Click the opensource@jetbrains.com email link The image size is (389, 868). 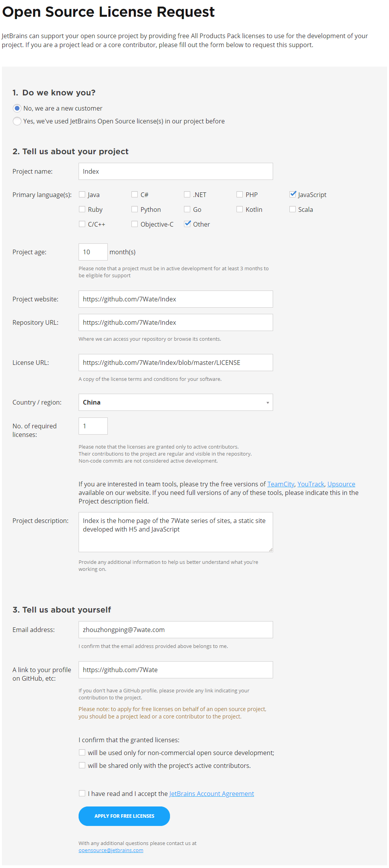point(111,850)
